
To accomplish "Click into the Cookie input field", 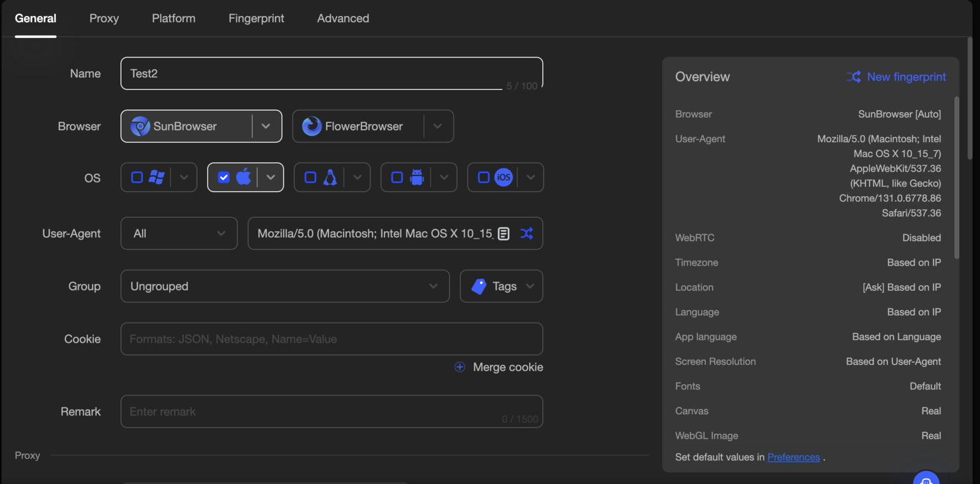I will point(331,339).
